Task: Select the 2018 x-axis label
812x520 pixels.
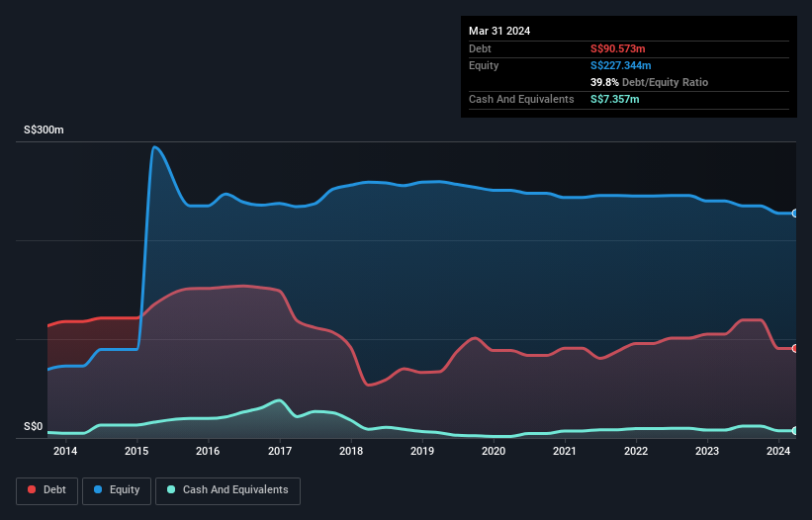Action: tap(351, 451)
